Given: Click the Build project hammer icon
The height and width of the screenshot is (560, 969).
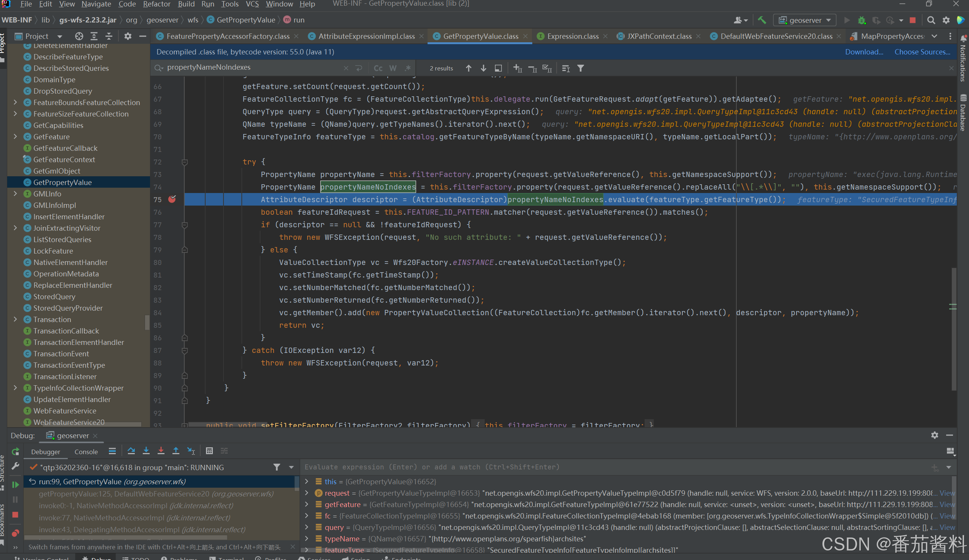Looking at the screenshot, I should click(761, 20).
